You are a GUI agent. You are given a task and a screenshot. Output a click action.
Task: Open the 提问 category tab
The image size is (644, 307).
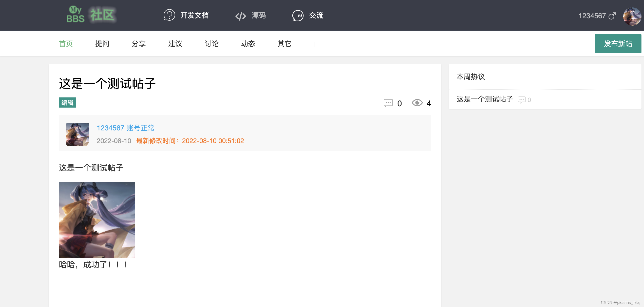coord(102,44)
